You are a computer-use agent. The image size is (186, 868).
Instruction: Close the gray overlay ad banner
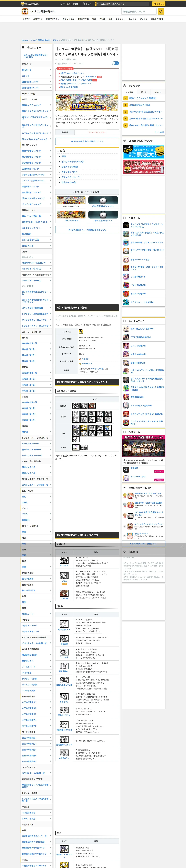(x=182, y=546)
